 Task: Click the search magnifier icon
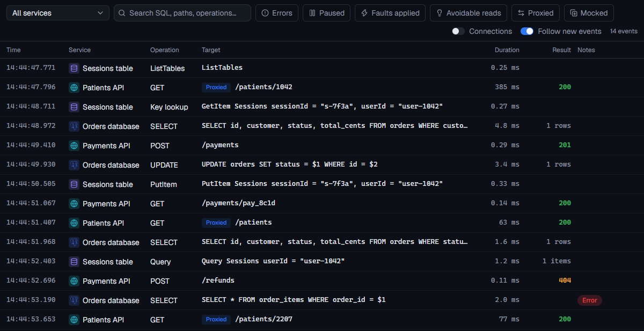pos(122,13)
